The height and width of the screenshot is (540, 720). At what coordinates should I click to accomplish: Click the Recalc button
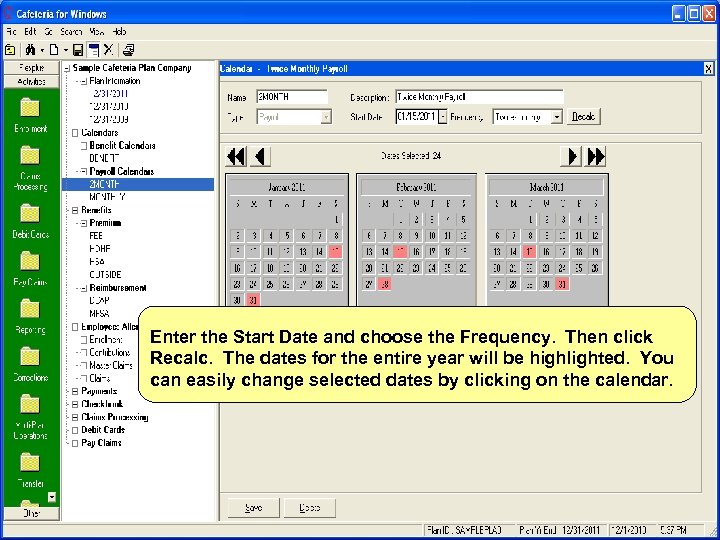tap(584, 117)
